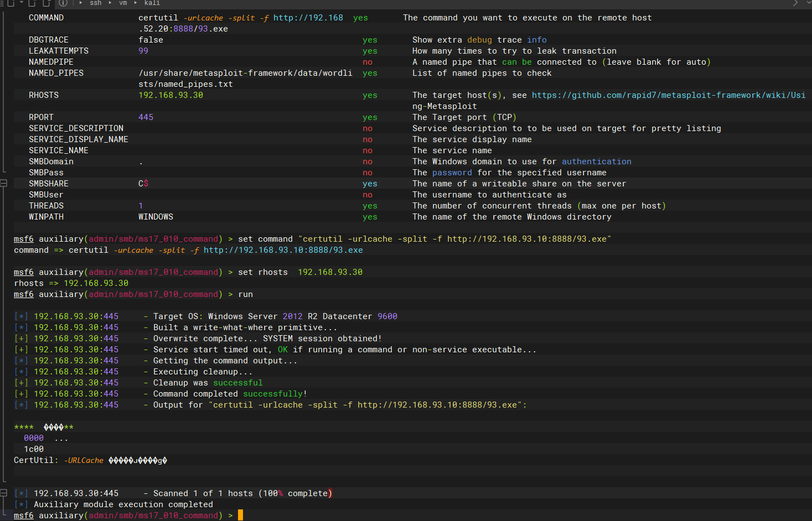The width and height of the screenshot is (812, 521).
Task: Click the 'Service start timed out' output line
Action: 275,350
